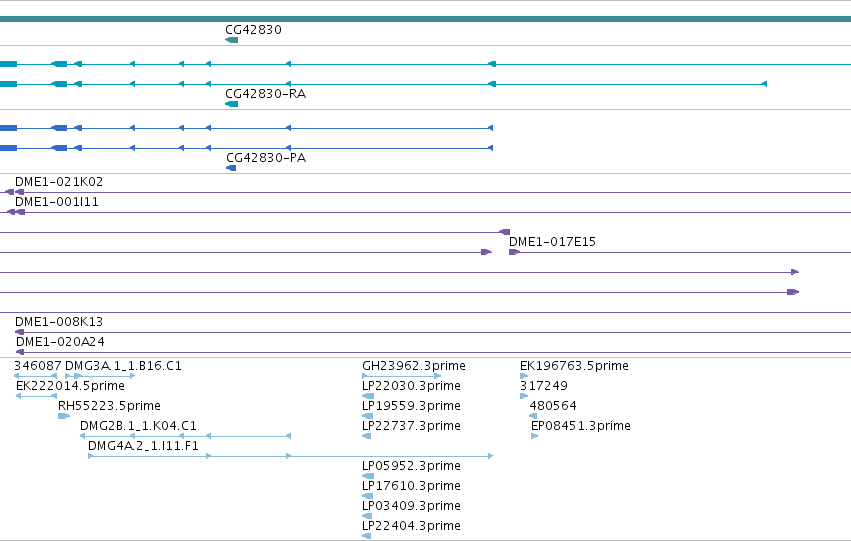851x541 pixels.
Task: Click the LP19559.3prime arrow glyph
Action: pyautogui.click(x=367, y=416)
